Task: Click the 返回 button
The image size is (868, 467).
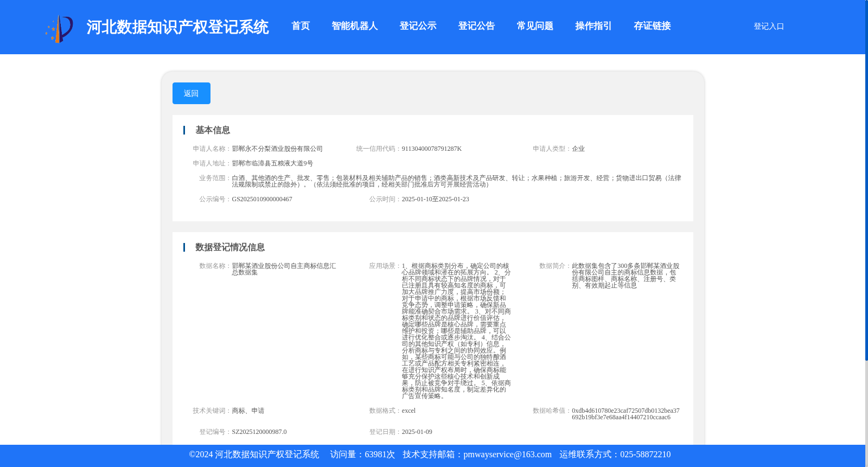Action: tap(192, 93)
